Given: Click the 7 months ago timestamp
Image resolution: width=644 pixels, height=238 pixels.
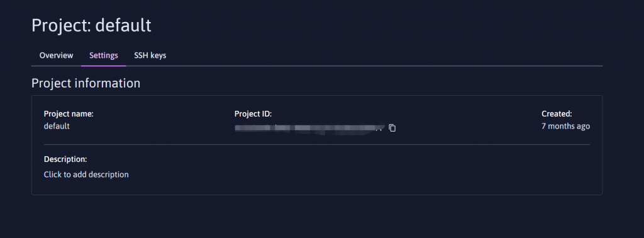Looking at the screenshot, I should [x=565, y=126].
